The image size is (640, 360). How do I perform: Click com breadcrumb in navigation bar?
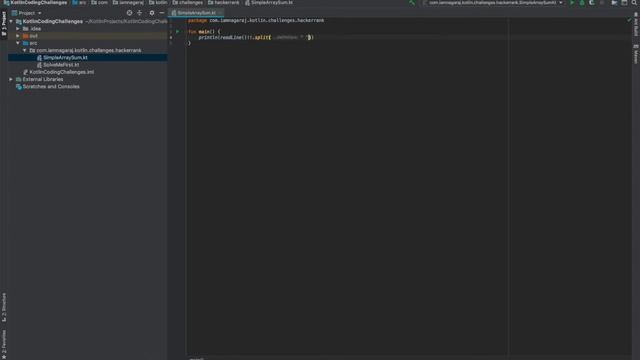100,2
